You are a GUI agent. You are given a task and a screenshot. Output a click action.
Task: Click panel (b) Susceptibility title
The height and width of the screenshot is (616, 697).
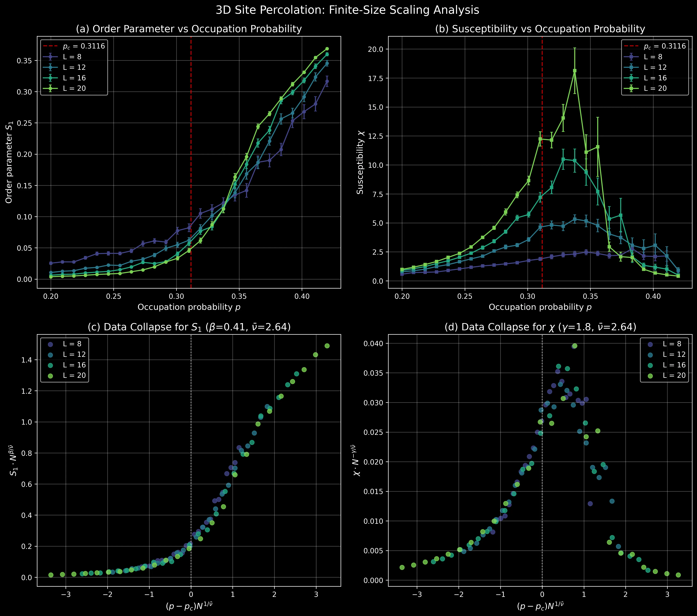click(540, 29)
